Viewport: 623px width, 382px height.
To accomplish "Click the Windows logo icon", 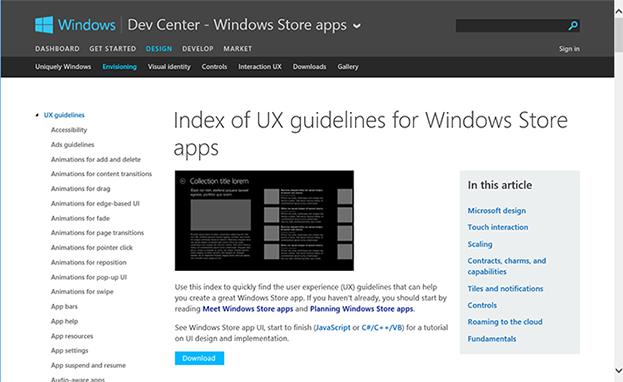I will pos(44,25).
